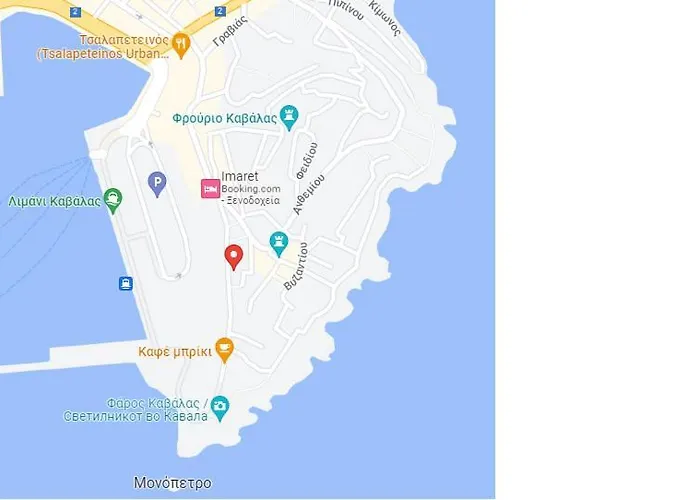The height and width of the screenshot is (500, 700).
Task: Click the Φρούριο Καβάλας text label
Action: click(225, 119)
